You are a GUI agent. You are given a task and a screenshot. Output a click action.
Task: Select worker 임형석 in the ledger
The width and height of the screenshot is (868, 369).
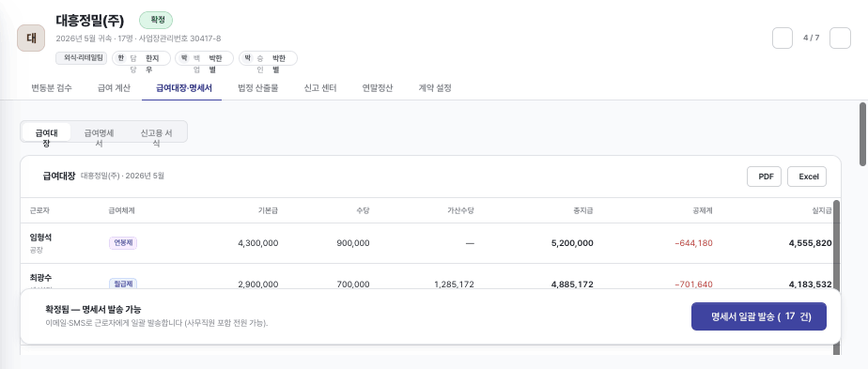tap(40, 238)
